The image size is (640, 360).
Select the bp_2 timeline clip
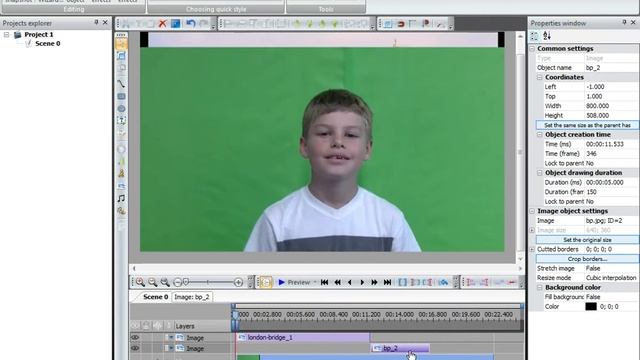pyautogui.click(x=400, y=348)
